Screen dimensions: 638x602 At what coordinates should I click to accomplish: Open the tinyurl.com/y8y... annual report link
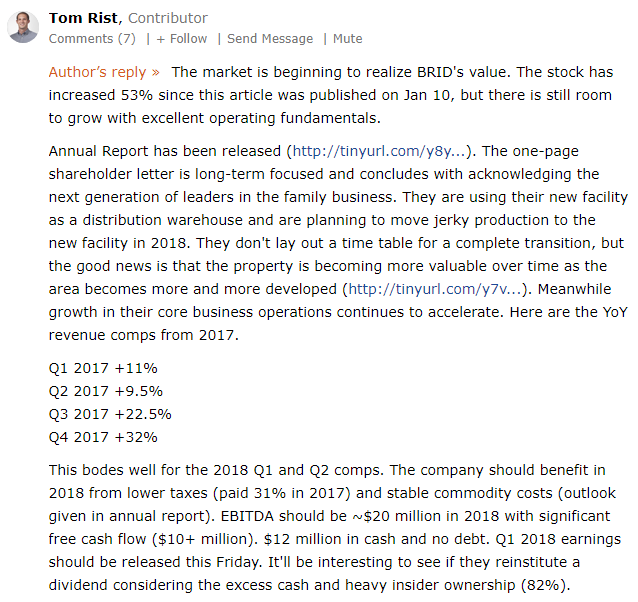(379, 151)
